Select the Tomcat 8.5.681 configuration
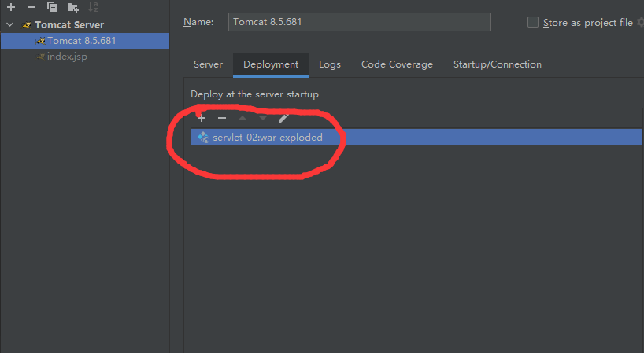 point(85,41)
